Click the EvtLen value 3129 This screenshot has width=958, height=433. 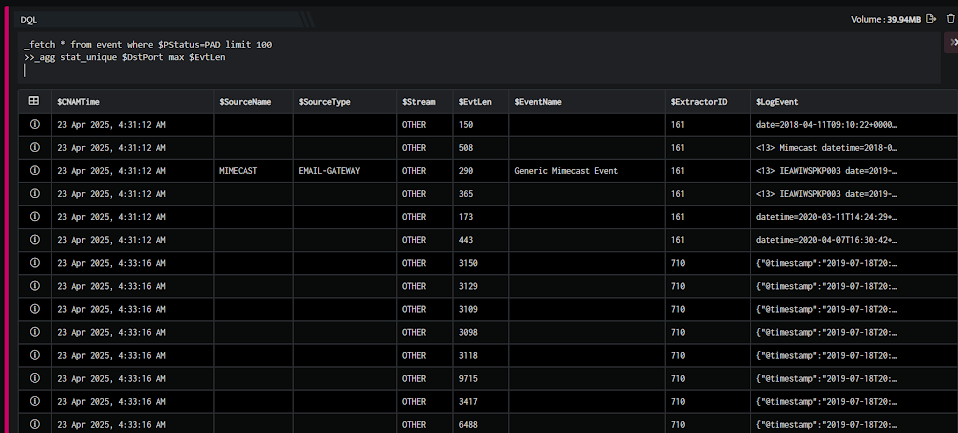(468, 286)
